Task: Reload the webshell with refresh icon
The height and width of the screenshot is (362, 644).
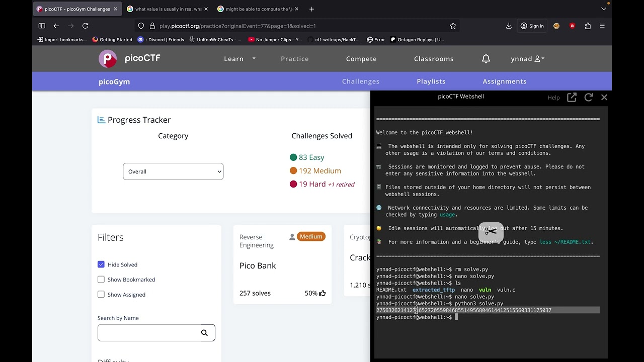Action: [589, 98]
